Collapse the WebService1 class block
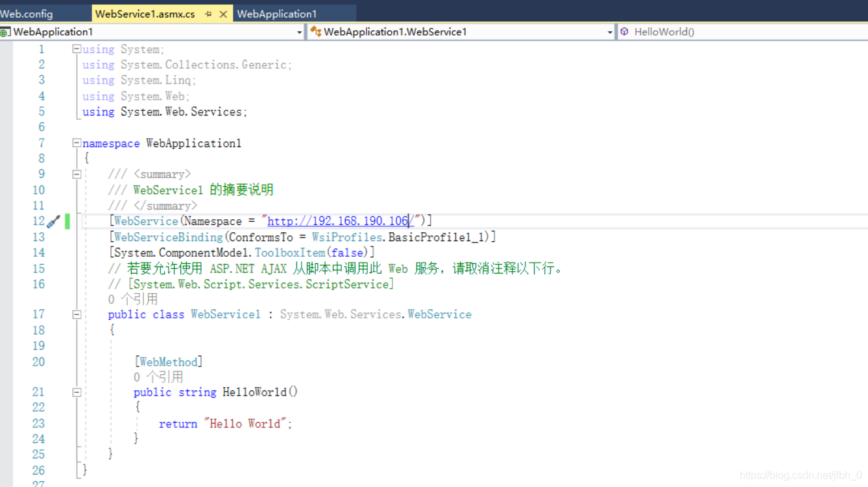868x487 pixels. click(77, 314)
